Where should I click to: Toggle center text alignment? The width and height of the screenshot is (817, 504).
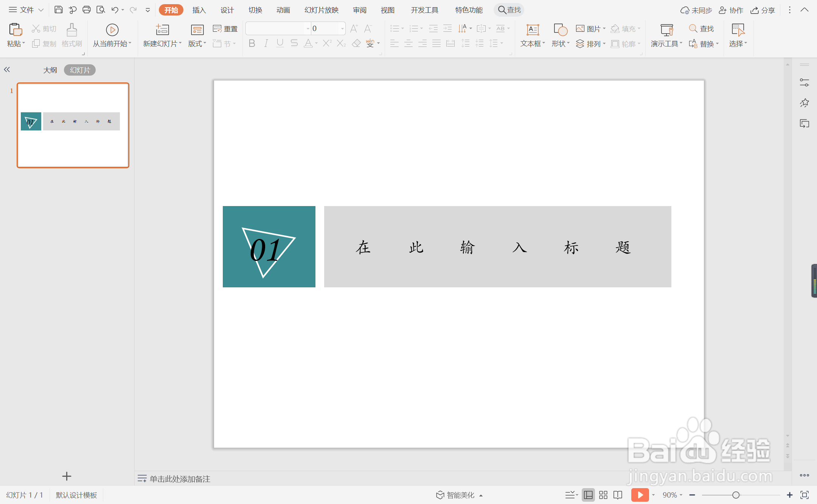[408, 43]
